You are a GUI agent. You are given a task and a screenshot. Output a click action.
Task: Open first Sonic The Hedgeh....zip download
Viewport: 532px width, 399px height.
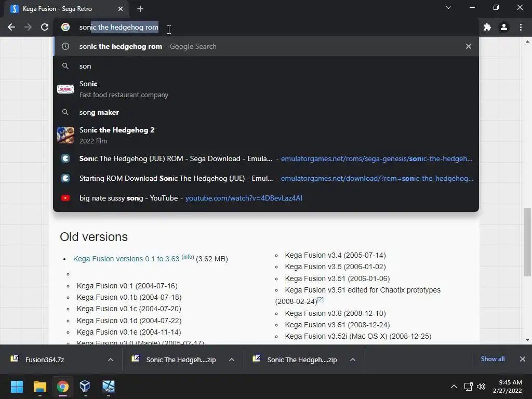[181, 360]
